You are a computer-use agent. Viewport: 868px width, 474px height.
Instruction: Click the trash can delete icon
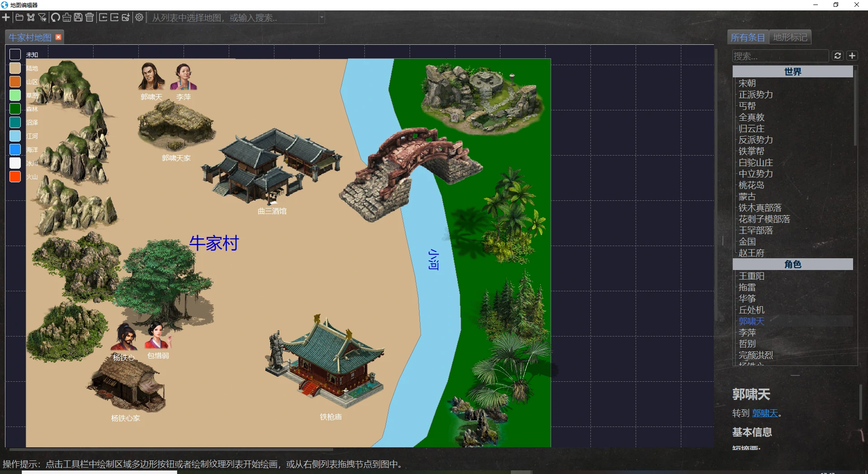[90, 18]
